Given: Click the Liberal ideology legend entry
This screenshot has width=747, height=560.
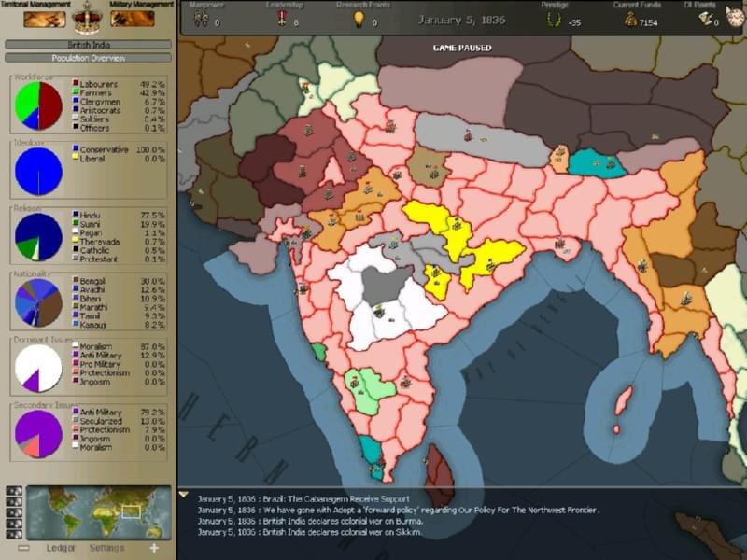Looking at the screenshot, I should click(119, 158).
